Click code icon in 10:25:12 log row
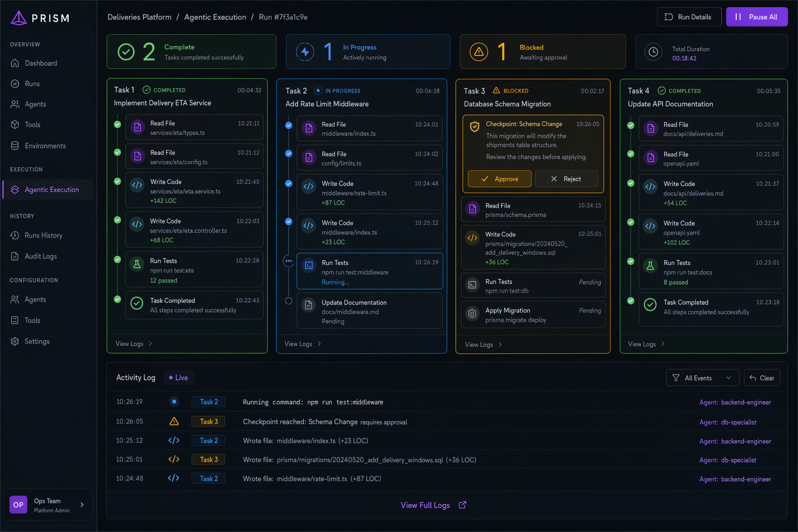The width and height of the screenshot is (798, 532). pyautogui.click(x=174, y=441)
